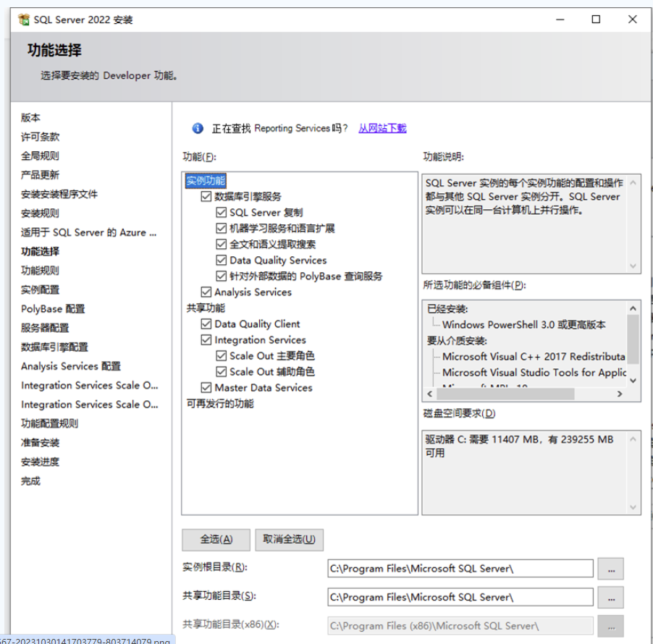Viewport: 653px width, 644px height.
Task: Toggle Data Quality Client checkbox
Action: [x=206, y=324]
